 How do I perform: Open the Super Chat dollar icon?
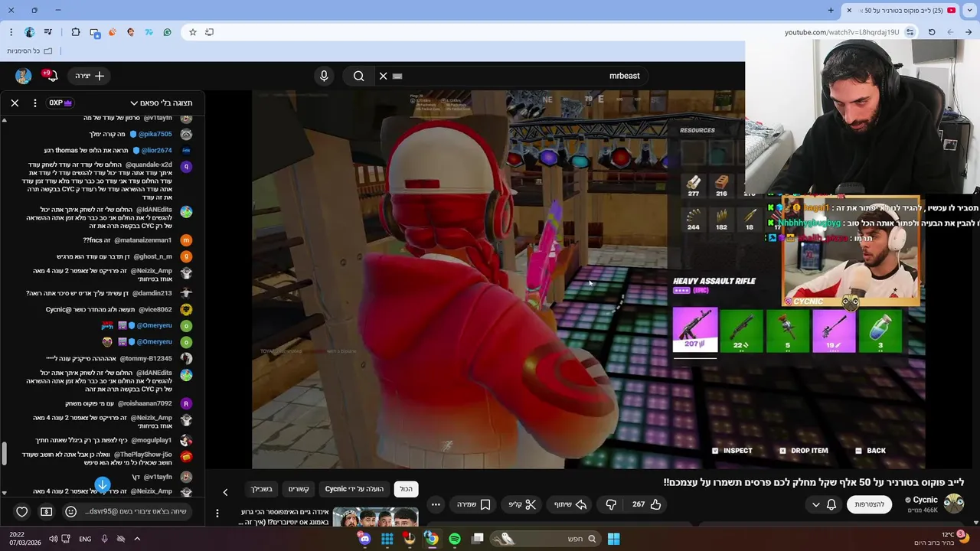46,511
